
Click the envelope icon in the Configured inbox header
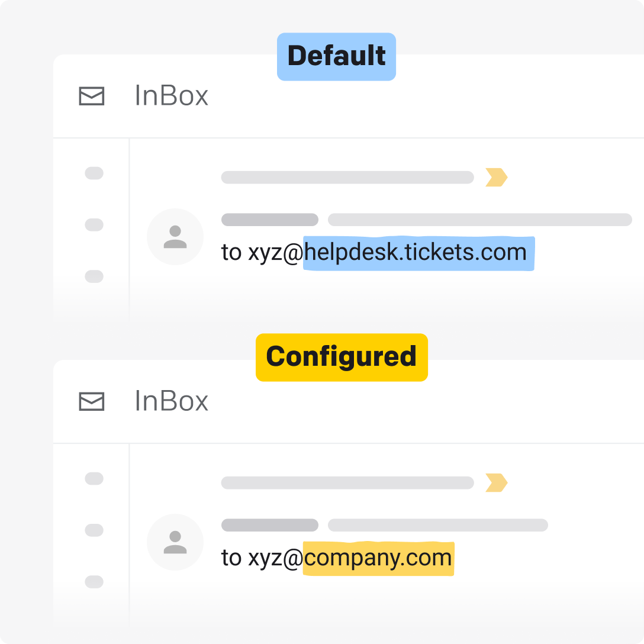[x=92, y=402]
